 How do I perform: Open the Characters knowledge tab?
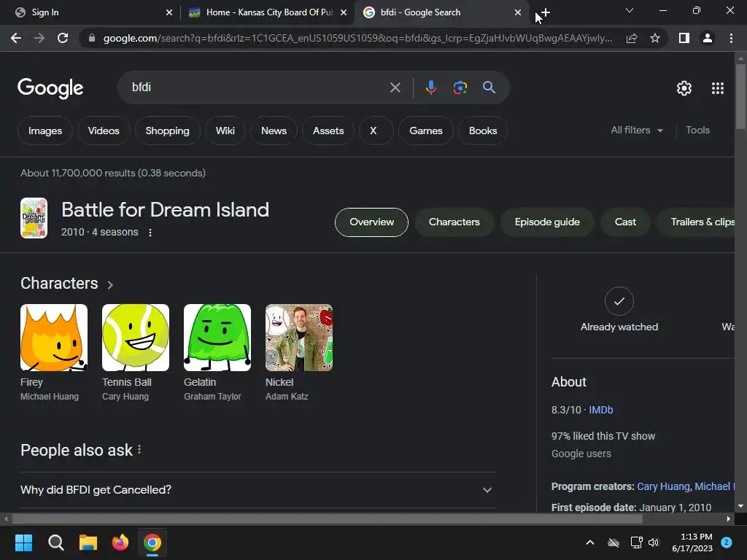(x=454, y=222)
